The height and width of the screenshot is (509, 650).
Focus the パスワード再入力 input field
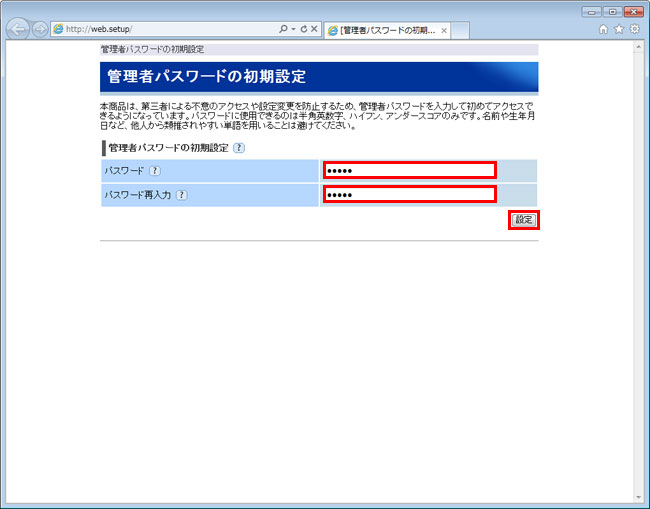click(410, 194)
